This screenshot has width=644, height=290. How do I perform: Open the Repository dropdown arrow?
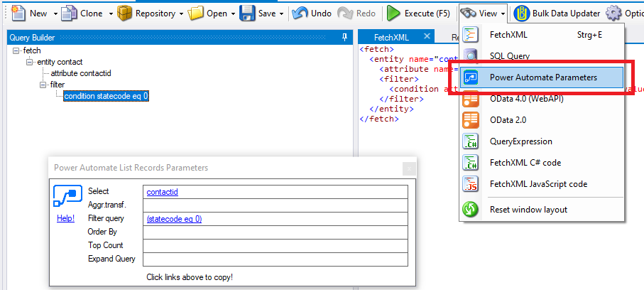point(182,14)
